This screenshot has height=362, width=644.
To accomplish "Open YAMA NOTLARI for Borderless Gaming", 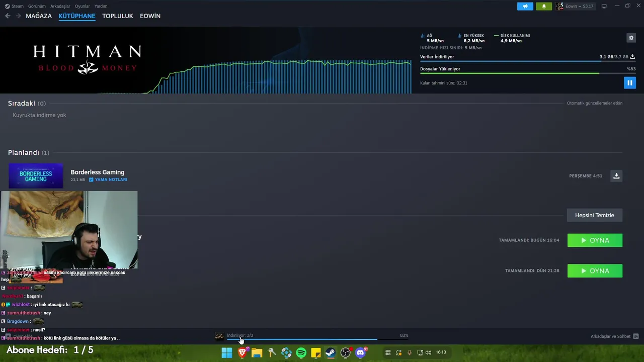I will (108, 179).
